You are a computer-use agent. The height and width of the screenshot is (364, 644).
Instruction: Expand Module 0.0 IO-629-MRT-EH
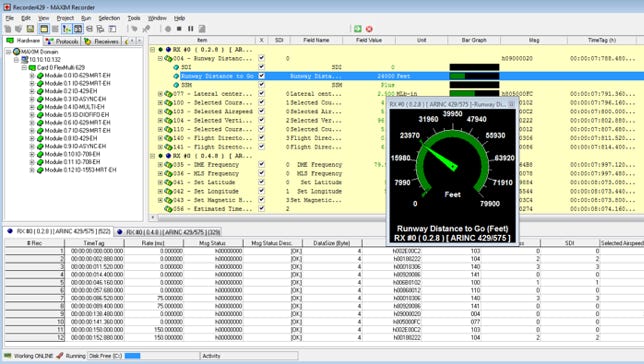pos(32,76)
